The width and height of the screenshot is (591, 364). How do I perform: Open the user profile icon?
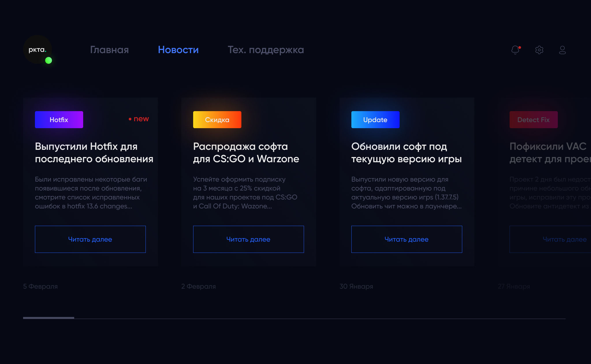point(562,50)
